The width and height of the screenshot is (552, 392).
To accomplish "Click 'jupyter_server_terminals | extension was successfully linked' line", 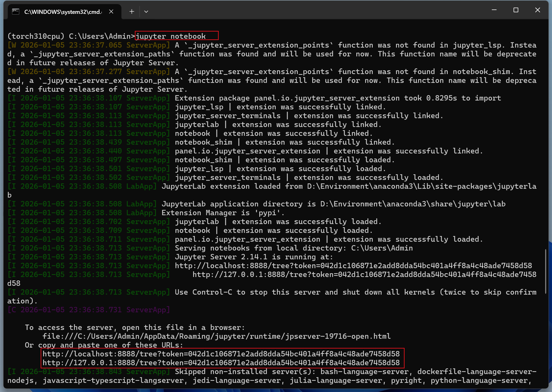I will click(309, 116).
